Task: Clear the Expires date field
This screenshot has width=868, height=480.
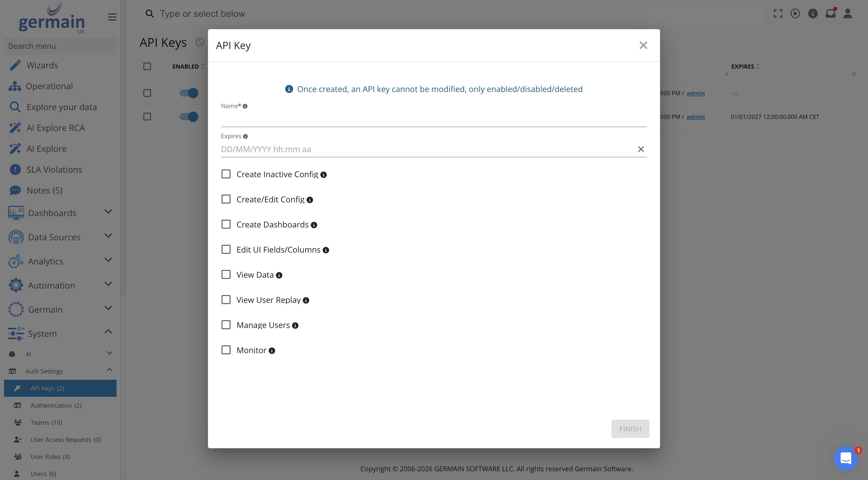Action: point(641,149)
